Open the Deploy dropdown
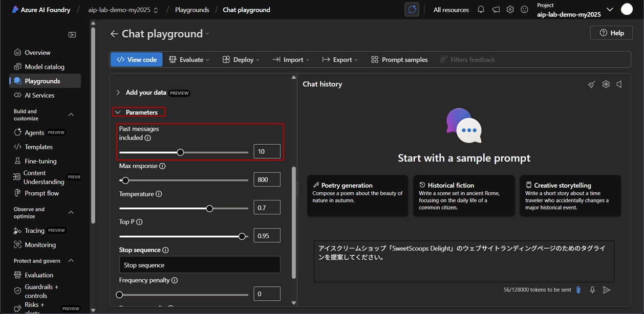The width and height of the screenshot is (644, 314). (x=241, y=60)
